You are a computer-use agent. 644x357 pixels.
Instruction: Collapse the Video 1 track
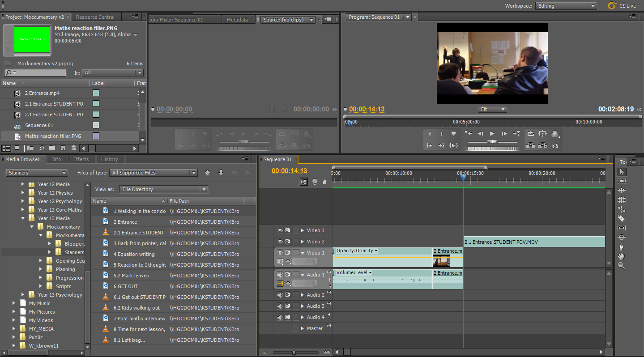(303, 253)
